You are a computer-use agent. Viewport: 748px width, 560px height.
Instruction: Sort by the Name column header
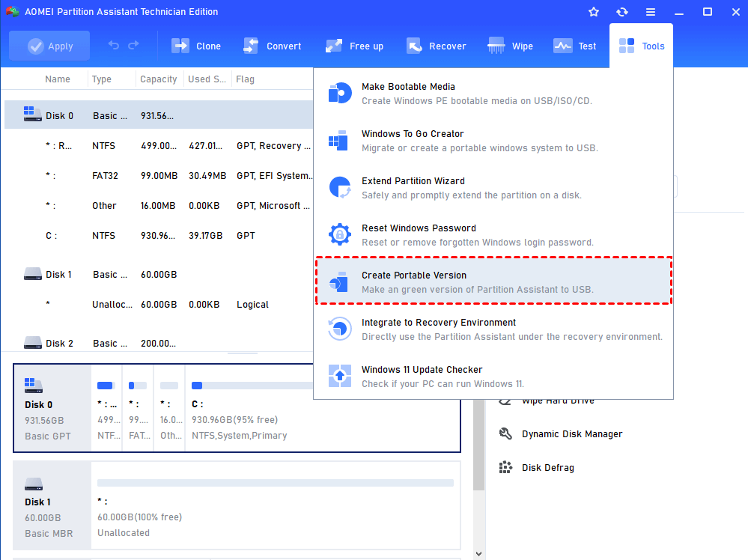tap(58, 79)
